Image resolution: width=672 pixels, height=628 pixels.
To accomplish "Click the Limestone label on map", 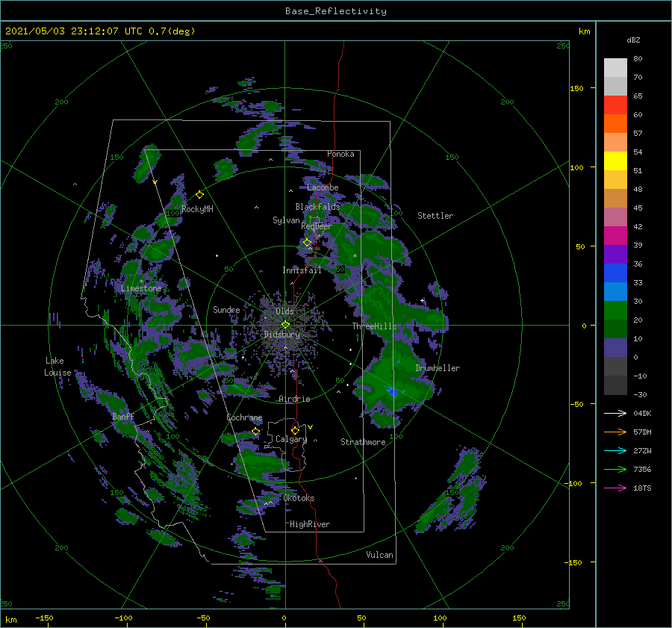I will [141, 288].
